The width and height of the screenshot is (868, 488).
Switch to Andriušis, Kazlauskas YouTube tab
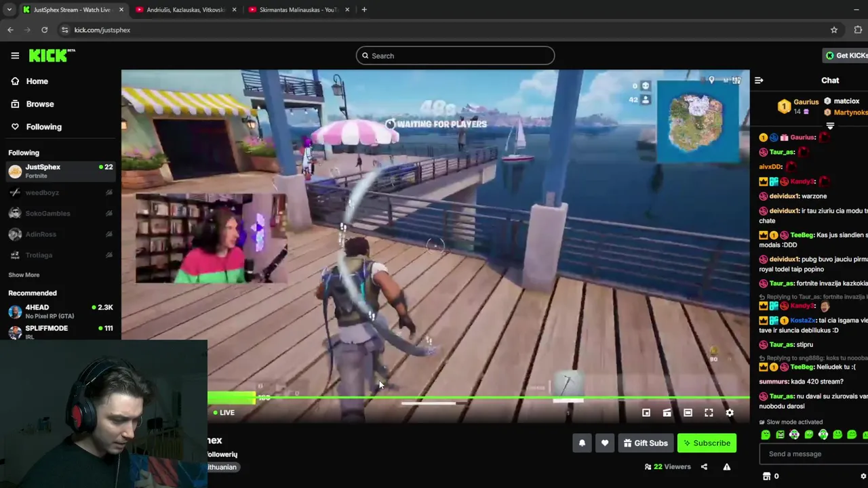point(185,9)
